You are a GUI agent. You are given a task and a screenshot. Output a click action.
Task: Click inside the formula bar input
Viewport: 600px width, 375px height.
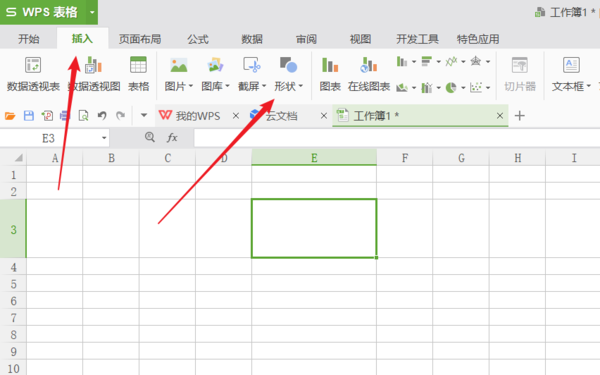397,138
